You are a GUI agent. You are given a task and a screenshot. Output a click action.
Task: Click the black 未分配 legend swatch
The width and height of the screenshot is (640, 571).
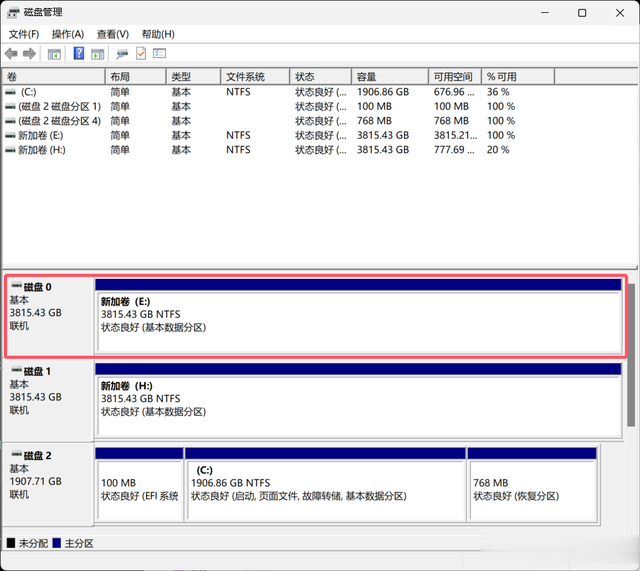point(11,543)
